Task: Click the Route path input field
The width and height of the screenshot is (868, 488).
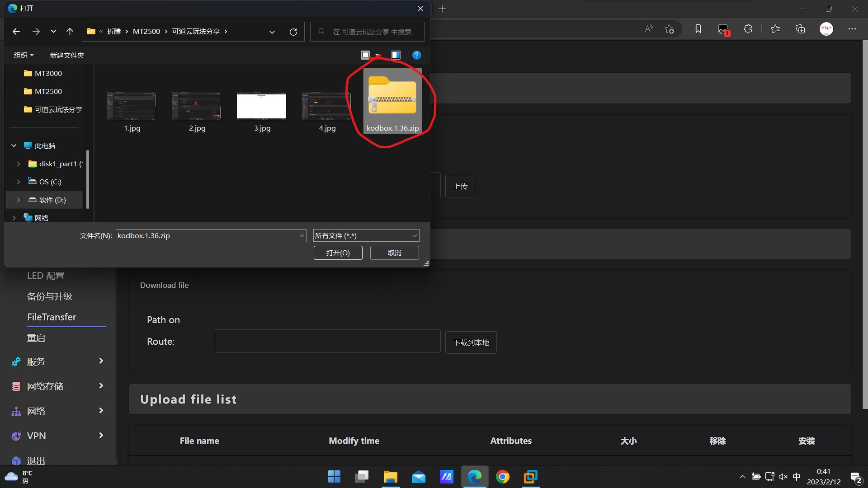Action: click(x=327, y=341)
